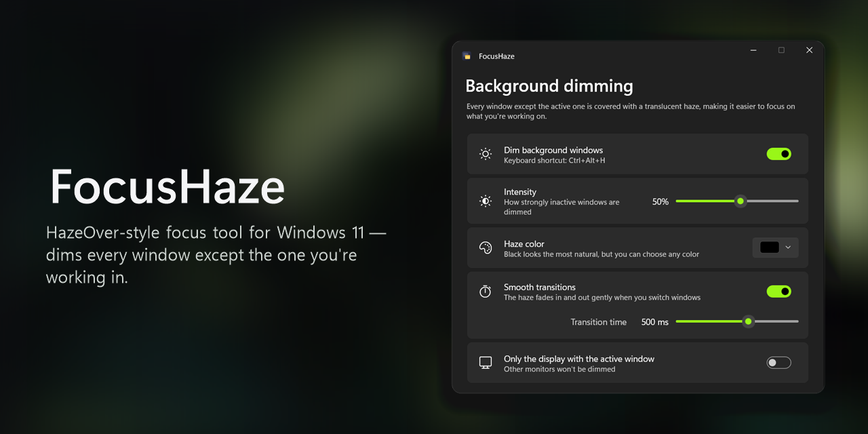The width and height of the screenshot is (868, 434).
Task: Click the Intensity label
Action: click(x=520, y=192)
